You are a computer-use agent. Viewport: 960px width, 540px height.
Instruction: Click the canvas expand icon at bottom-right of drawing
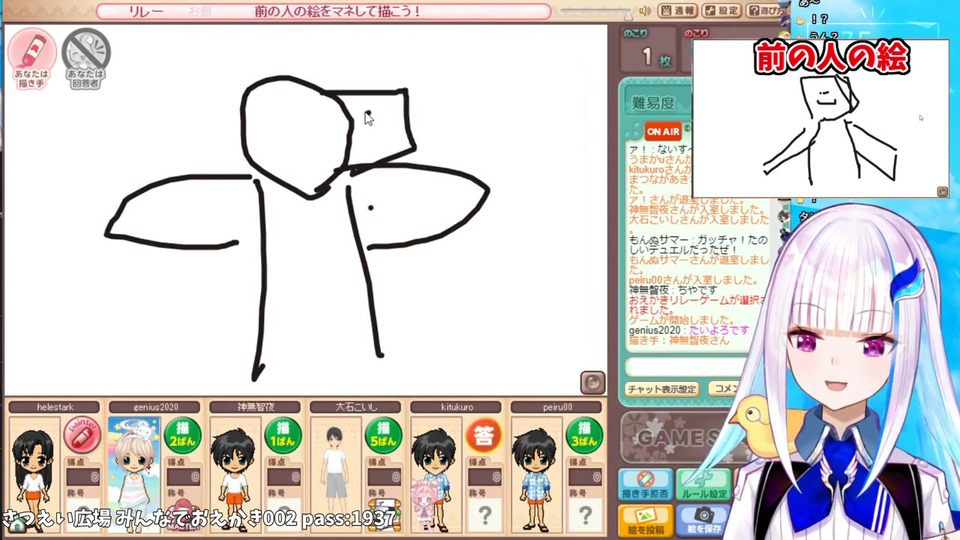click(x=592, y=383)
